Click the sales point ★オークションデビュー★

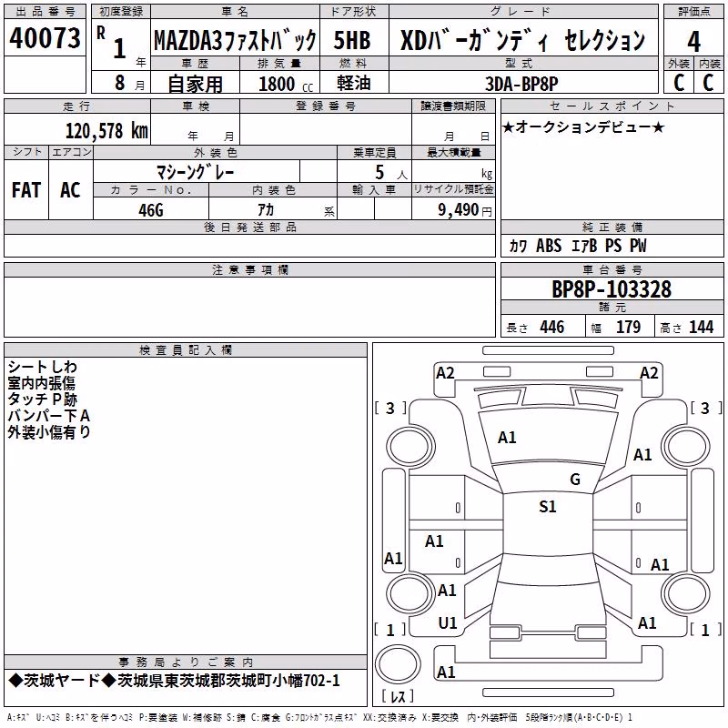583,126
